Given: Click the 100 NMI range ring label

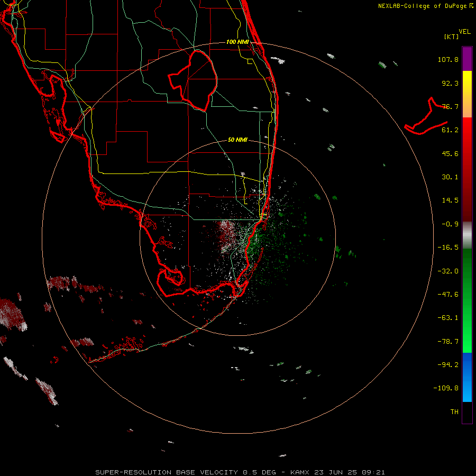Looking at the screenshot, I should (237, 42).
